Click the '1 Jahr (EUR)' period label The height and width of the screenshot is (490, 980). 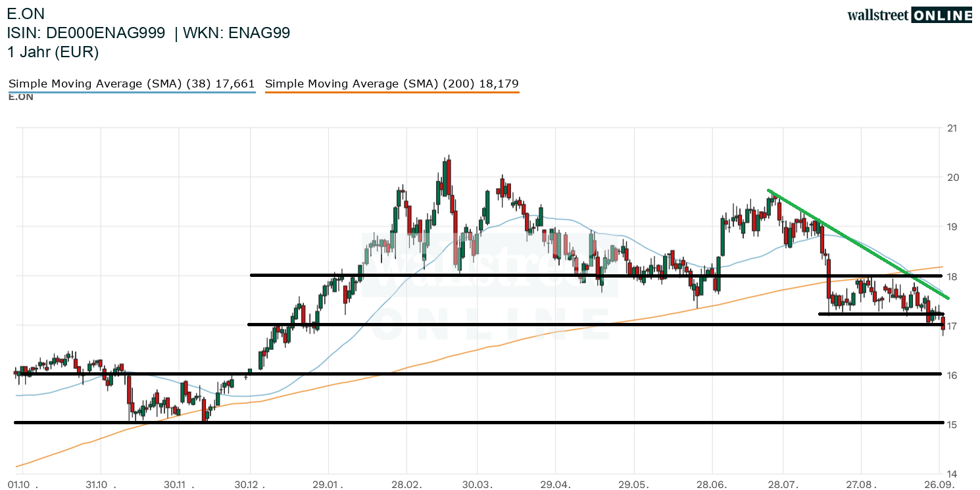pos(53,52)
